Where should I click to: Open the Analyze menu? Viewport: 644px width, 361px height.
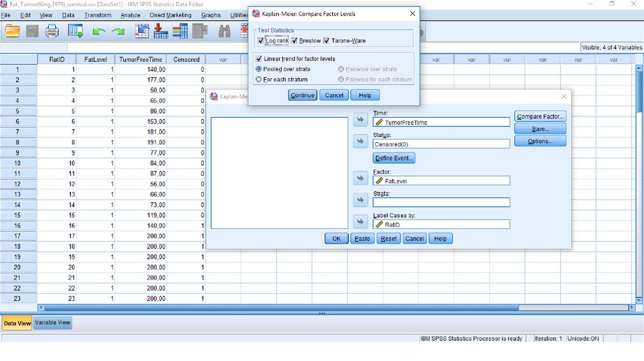[130, 15]
